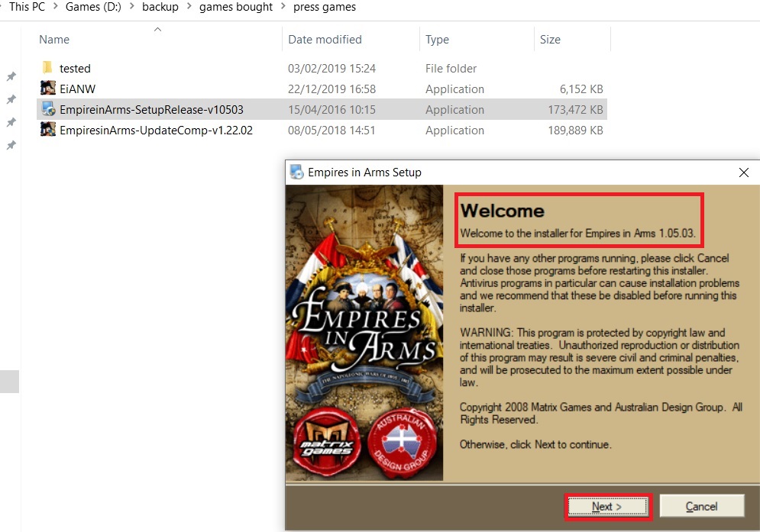The image size is (760, 532).
Task: Expand the chevron after games bought
Action: point(283,7)
